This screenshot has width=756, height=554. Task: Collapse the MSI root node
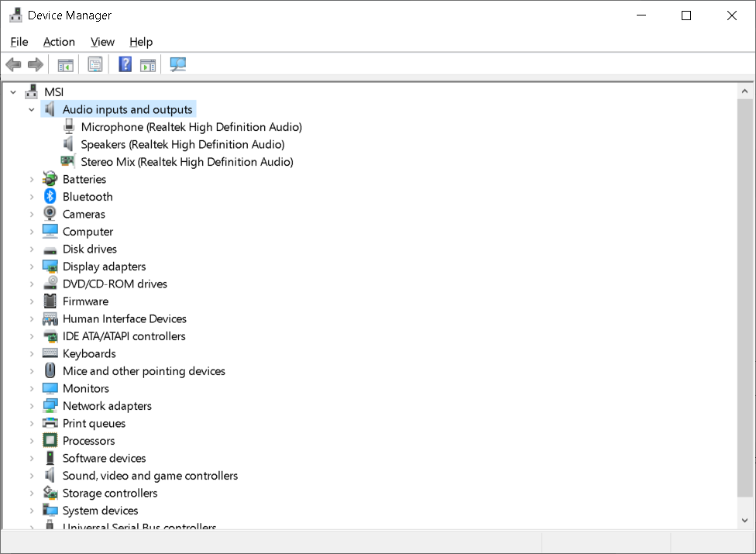[13, 91]
